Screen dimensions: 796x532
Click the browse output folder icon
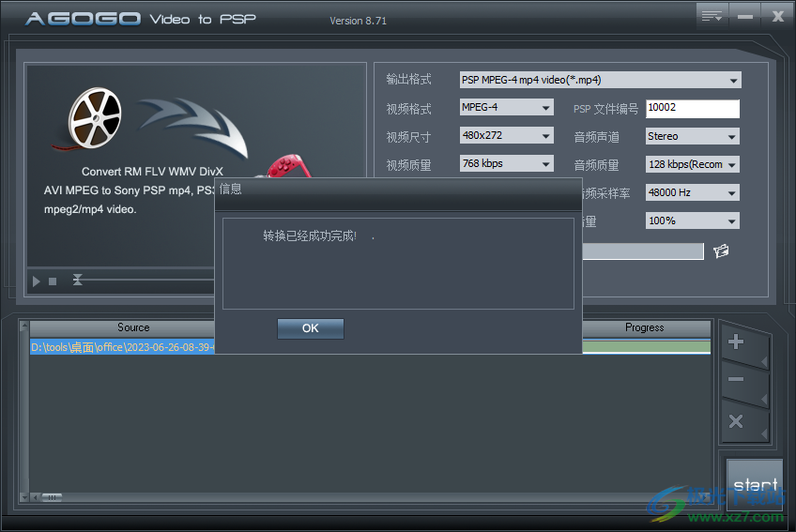[x=721, y=251]
